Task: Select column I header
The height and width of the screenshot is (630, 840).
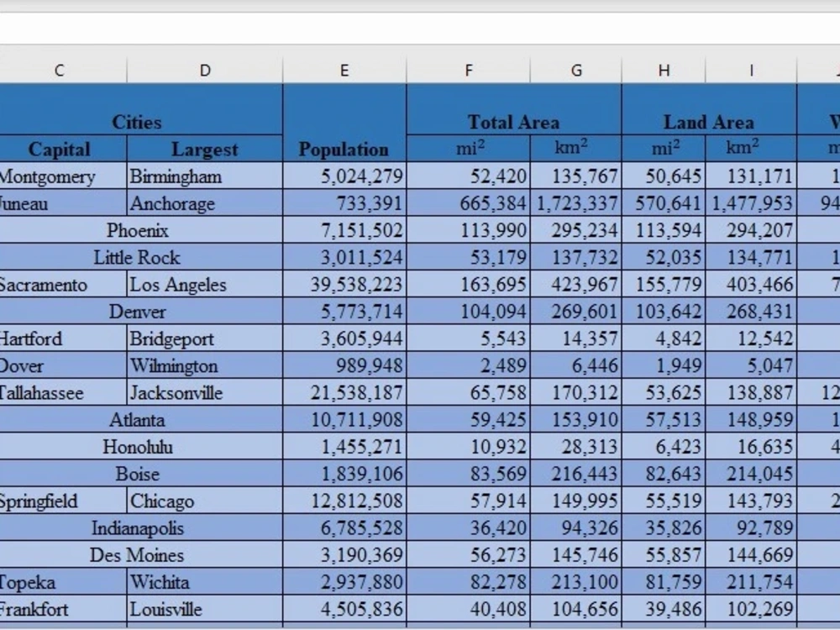Action: 751,71
